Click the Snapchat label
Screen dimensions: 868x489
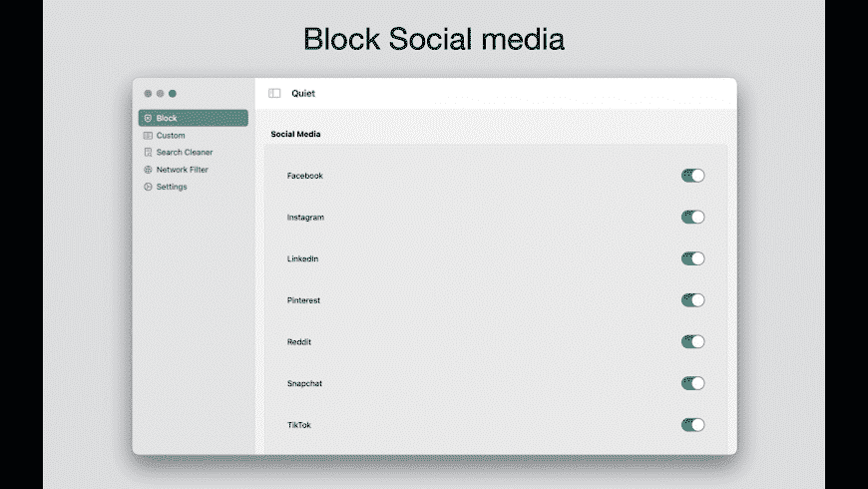click(304, 383)
